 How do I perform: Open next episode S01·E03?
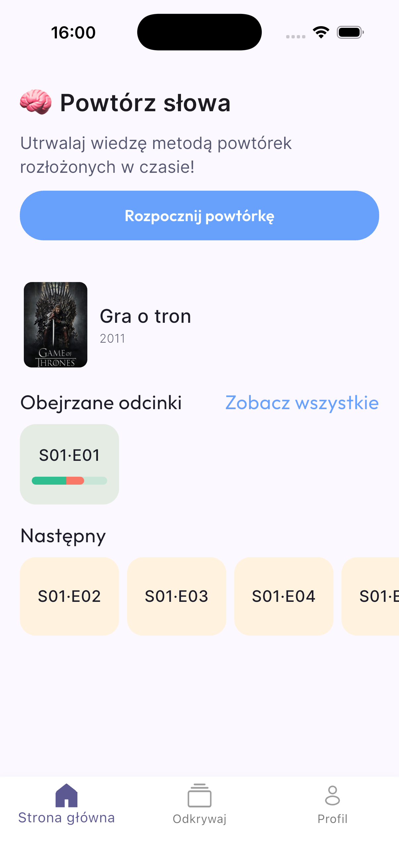(176, 596)
